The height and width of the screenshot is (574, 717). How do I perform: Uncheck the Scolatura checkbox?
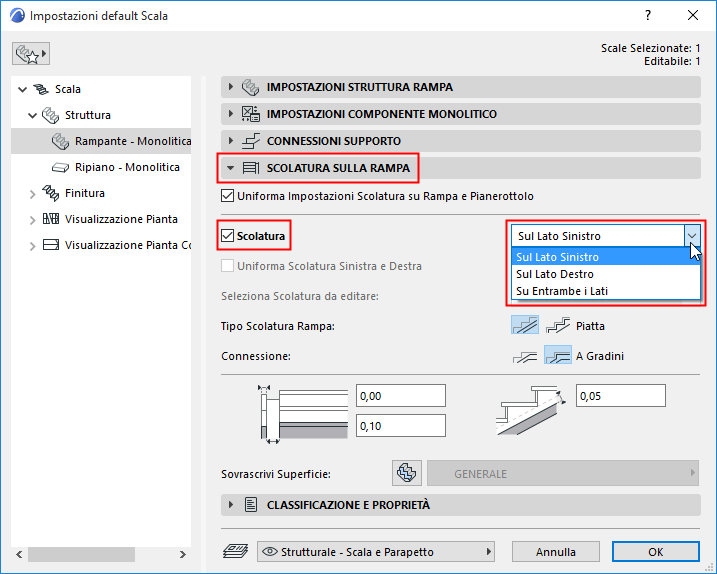point(227,236)
